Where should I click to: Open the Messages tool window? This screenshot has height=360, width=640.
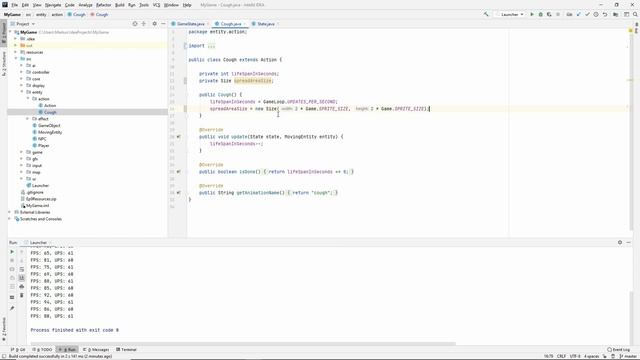coord(96,350)
